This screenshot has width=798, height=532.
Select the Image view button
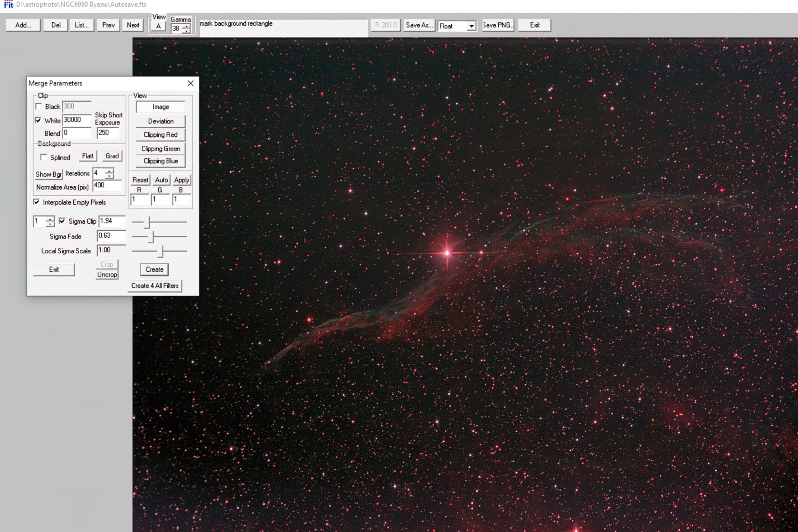coord(161,107)
